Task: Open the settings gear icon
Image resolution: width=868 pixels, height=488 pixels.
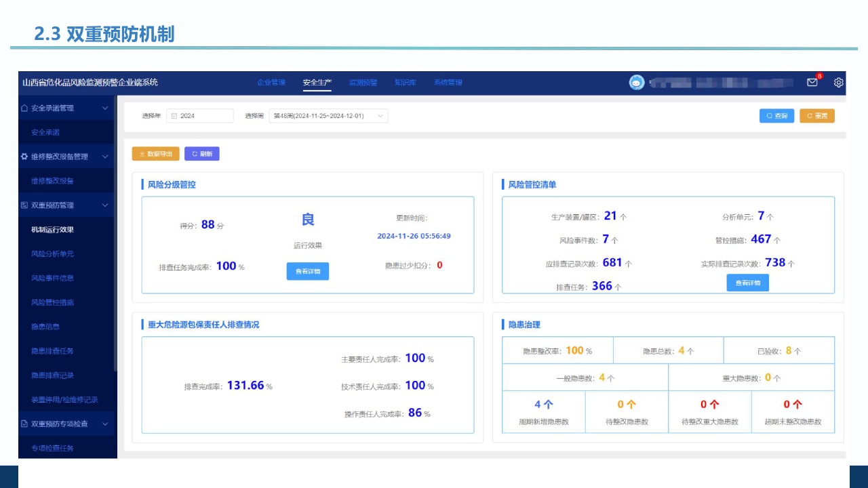Action: pos(839,83)
